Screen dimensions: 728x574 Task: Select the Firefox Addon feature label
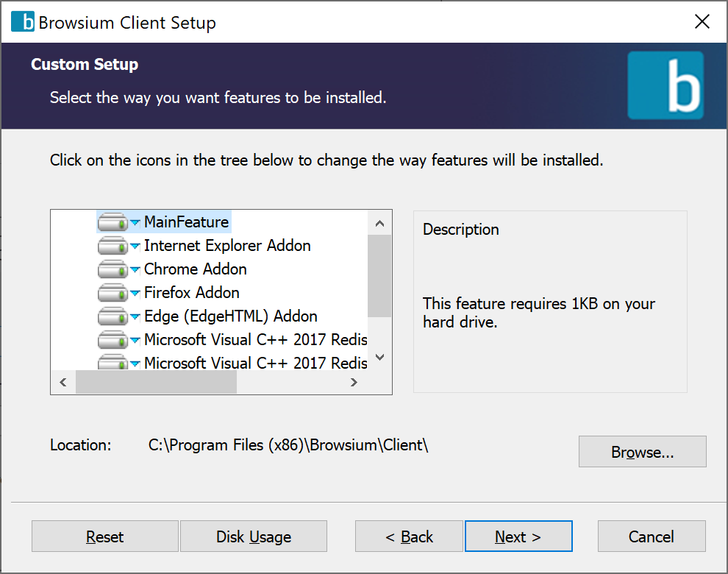pyautogui.click(x=191, y=293)
